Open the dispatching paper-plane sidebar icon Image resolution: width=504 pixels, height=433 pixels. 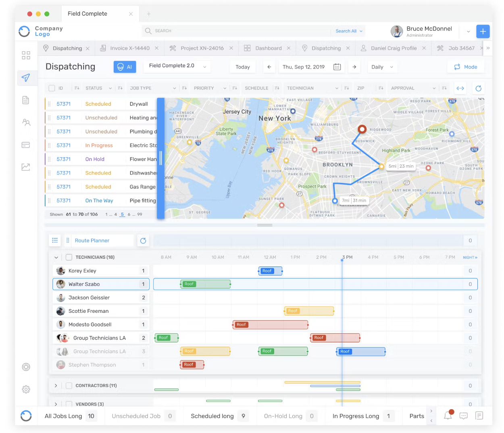(26, 77)
